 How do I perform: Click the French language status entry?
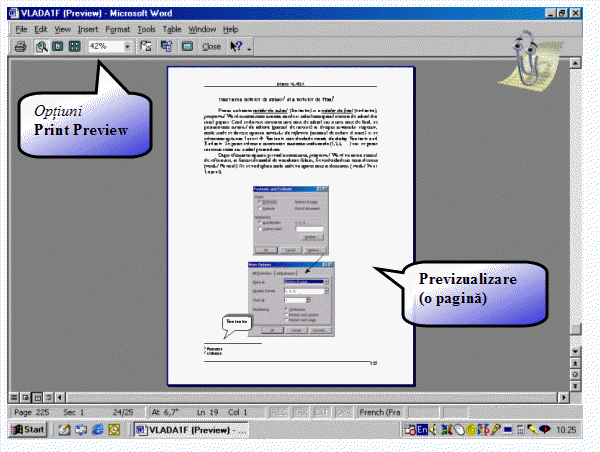[380, 412]
